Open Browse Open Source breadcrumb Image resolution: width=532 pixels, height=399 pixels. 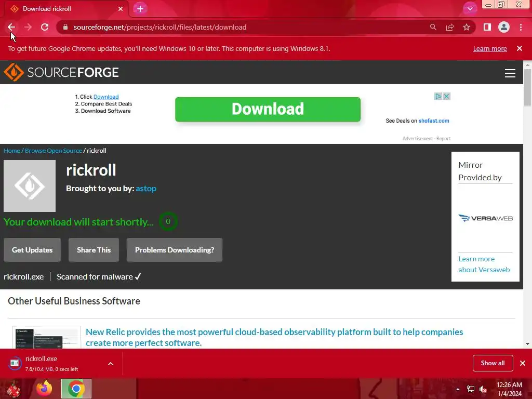pos(54,151)
